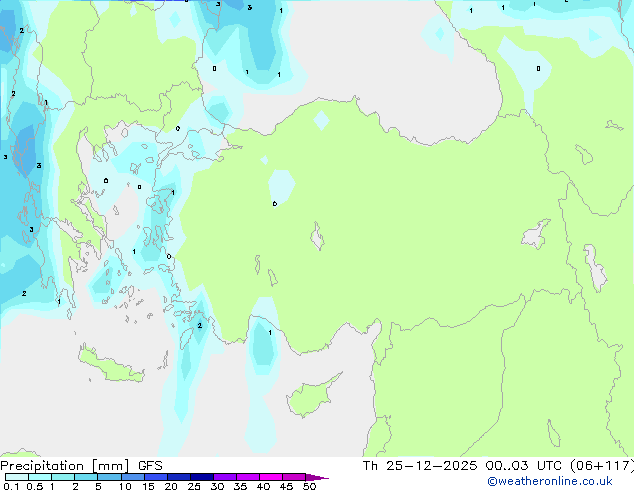Click the island of Cyprus on the map

(x=311, y=397)
